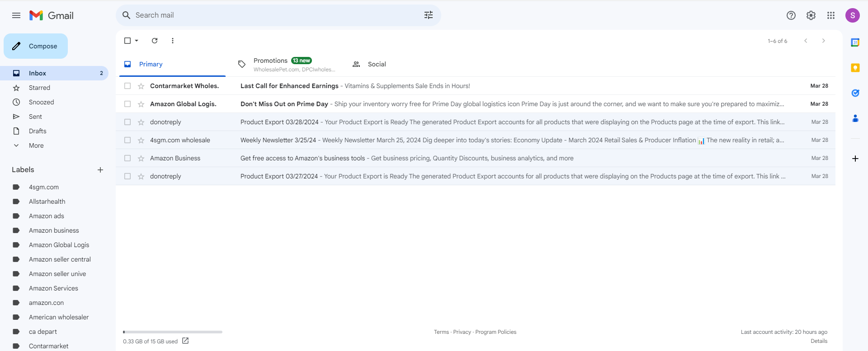
Task: Open Weekly Newsletter 3/25/24 email
Action: (476, 140)
